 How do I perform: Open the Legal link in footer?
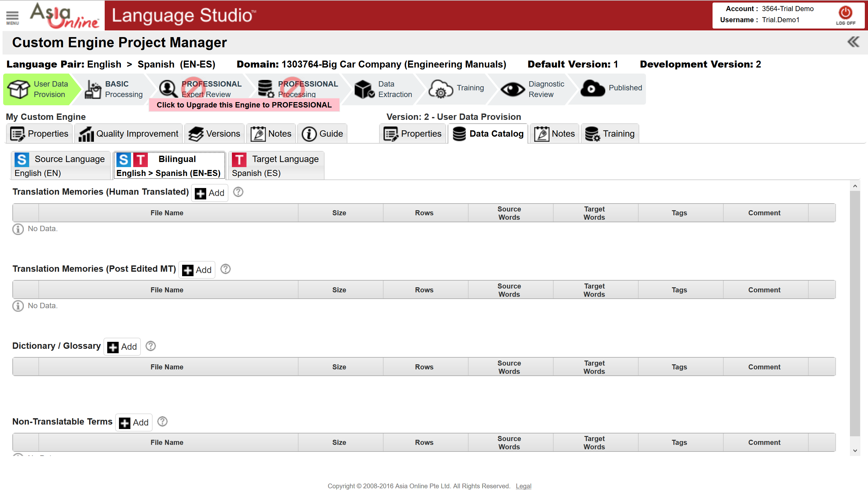(x=523, y=486)
